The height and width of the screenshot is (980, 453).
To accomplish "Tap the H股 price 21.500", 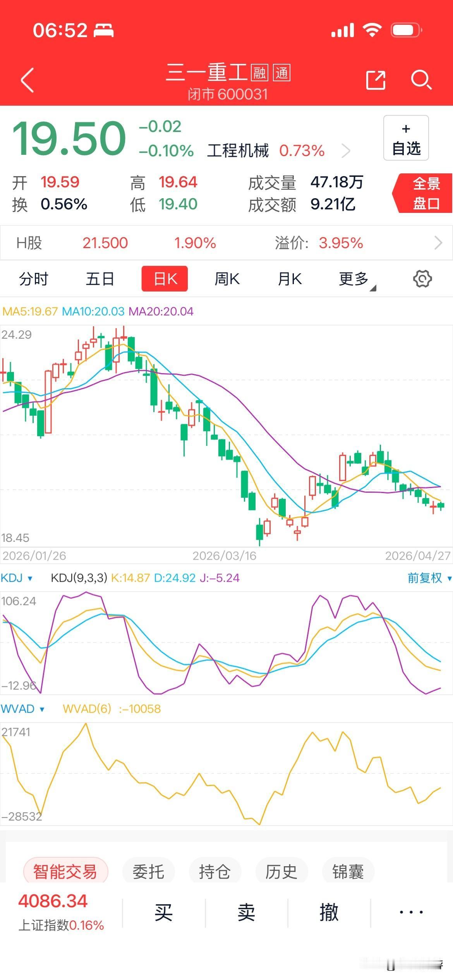I will [x=105, y=243].
